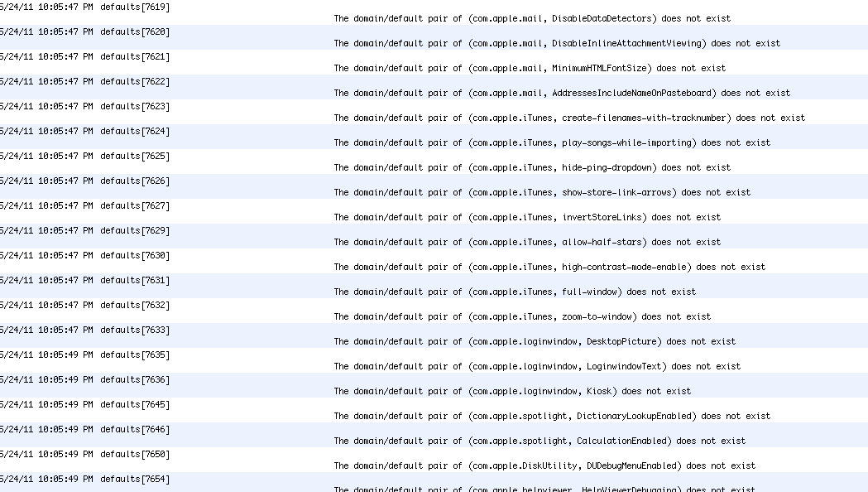
Task: Select the loginwindow DesktopPicture message
Action: [x=535, y=342]
